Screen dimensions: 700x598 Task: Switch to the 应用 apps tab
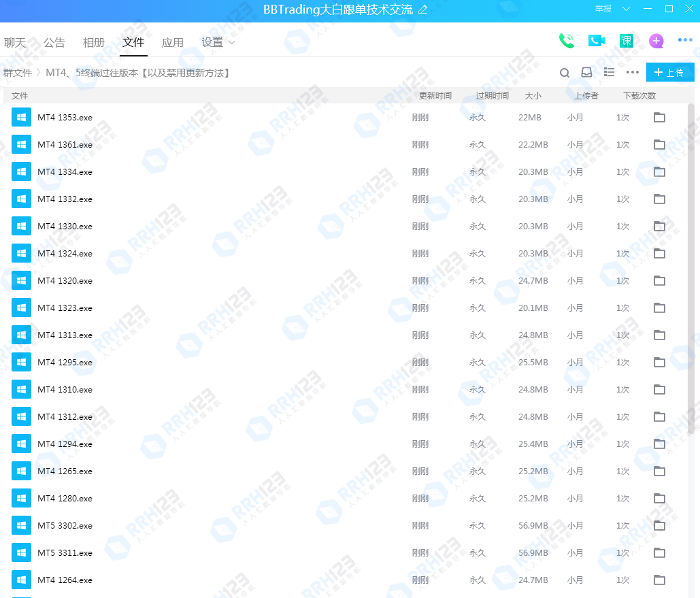tap(173, 42)
